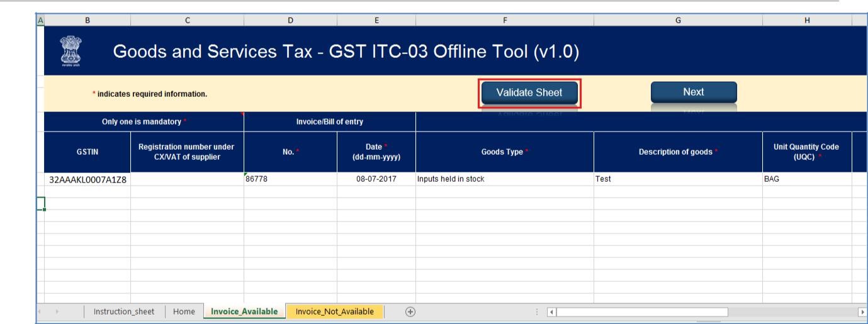Click the GST ITC-03 Offline Tool title
The image size is (868, 324).
[346, 51]
